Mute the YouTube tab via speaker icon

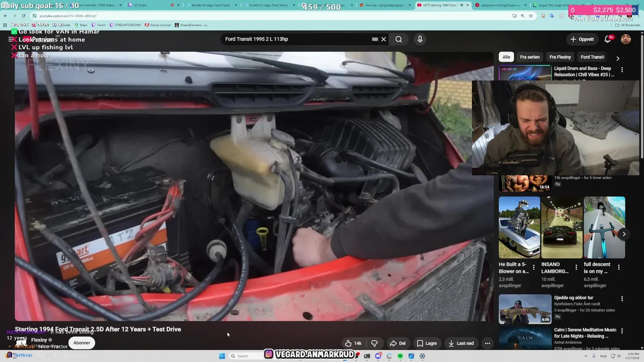click(462, 5)
